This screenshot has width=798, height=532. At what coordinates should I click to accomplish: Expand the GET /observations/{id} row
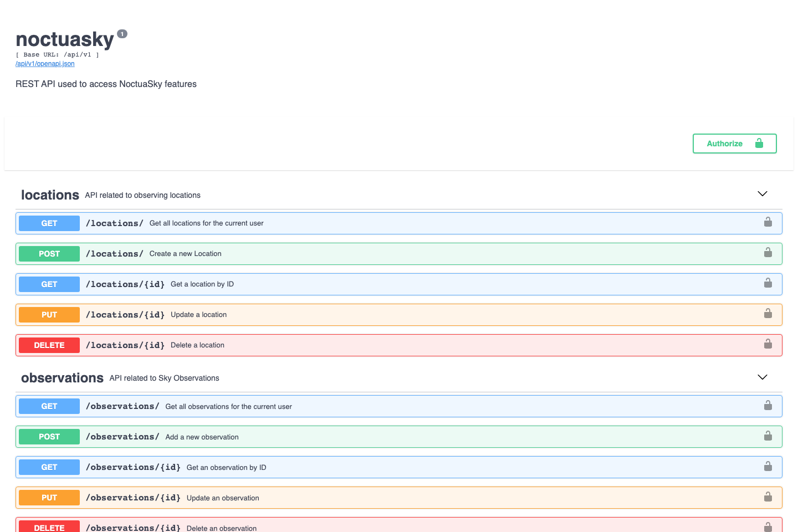pos(332,467)
